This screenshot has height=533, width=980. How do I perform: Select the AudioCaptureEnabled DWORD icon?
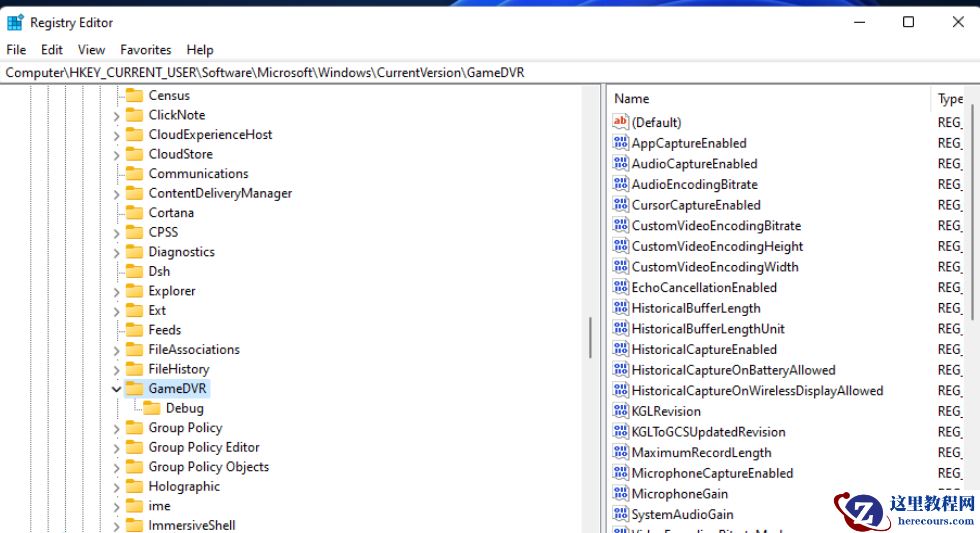[x=620, y=163]
